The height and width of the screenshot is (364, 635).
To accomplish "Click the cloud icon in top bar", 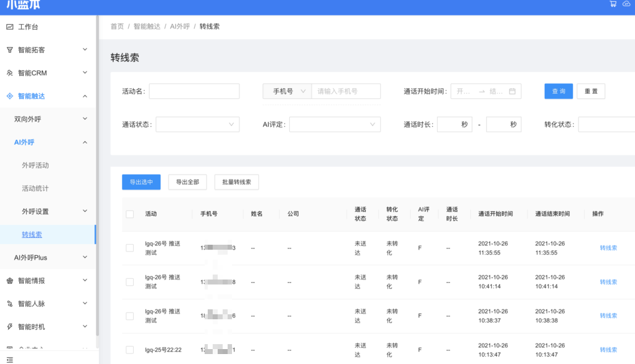I will point(626,4).
